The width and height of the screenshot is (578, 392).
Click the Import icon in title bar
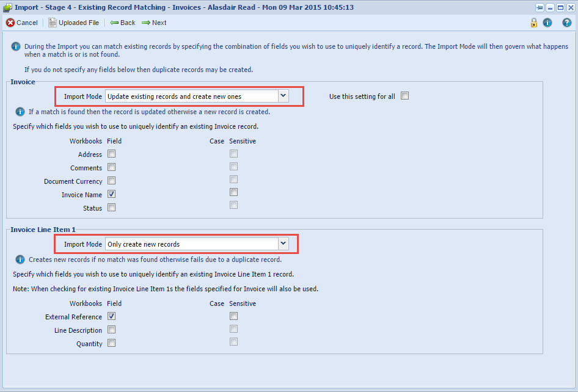(x=8, y=8)
